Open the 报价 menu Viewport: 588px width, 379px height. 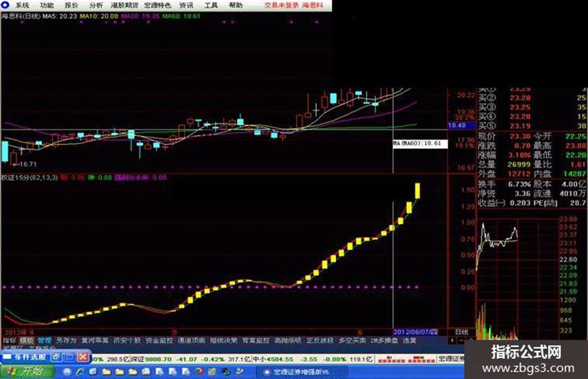coord(72,5)
